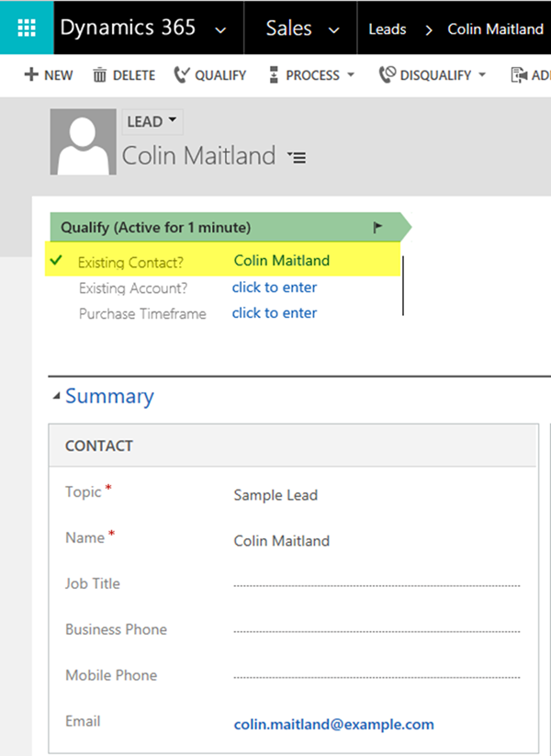Click the Qualify stage flag icon
551x756 pixels.
(377, 227)
